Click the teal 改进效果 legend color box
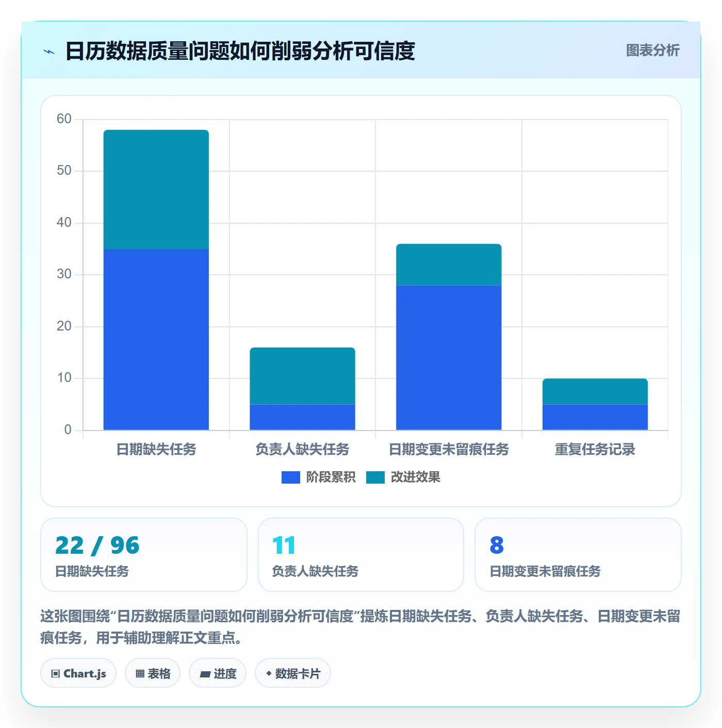 [x=375, y=477]
